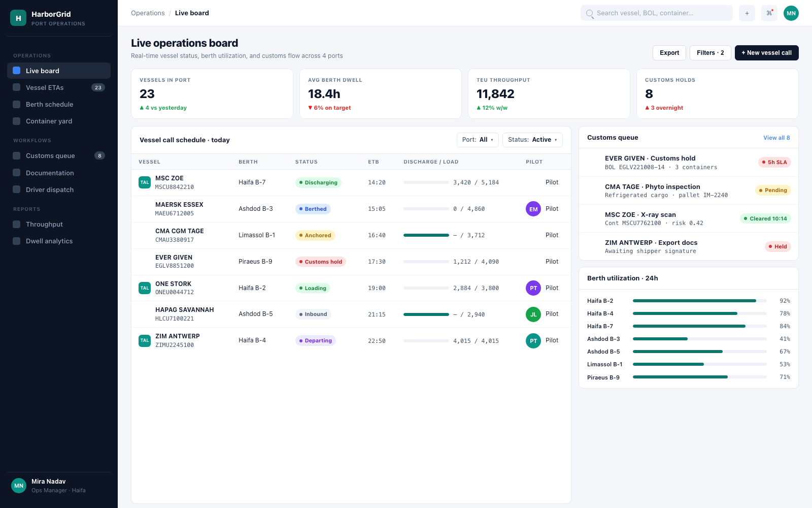Open Filters · 2 panel

710,53
